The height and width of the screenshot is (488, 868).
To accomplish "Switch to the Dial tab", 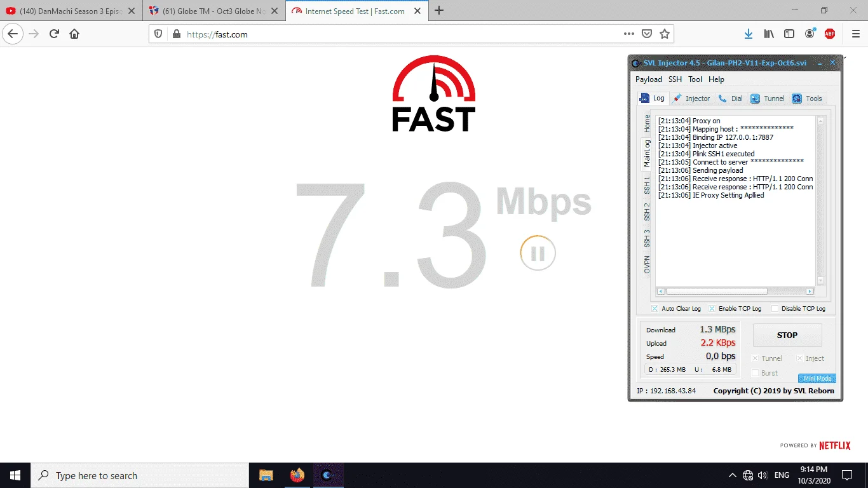I will pos(731,98).
